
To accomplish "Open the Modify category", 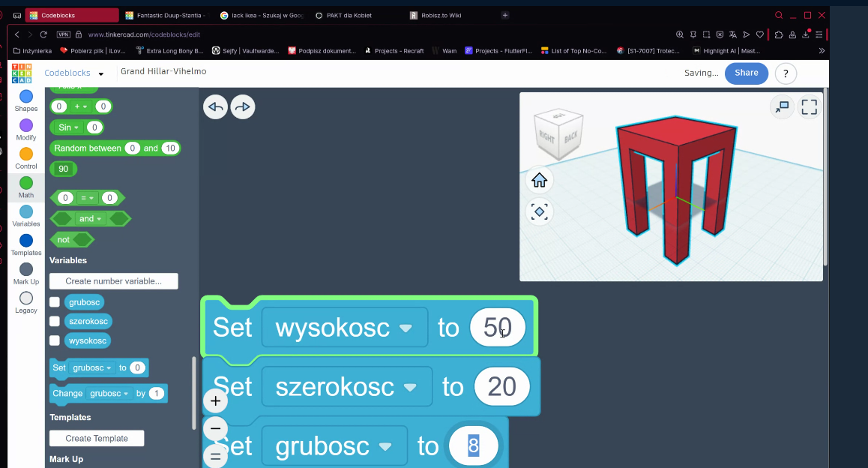I will [x=26, y=130].
